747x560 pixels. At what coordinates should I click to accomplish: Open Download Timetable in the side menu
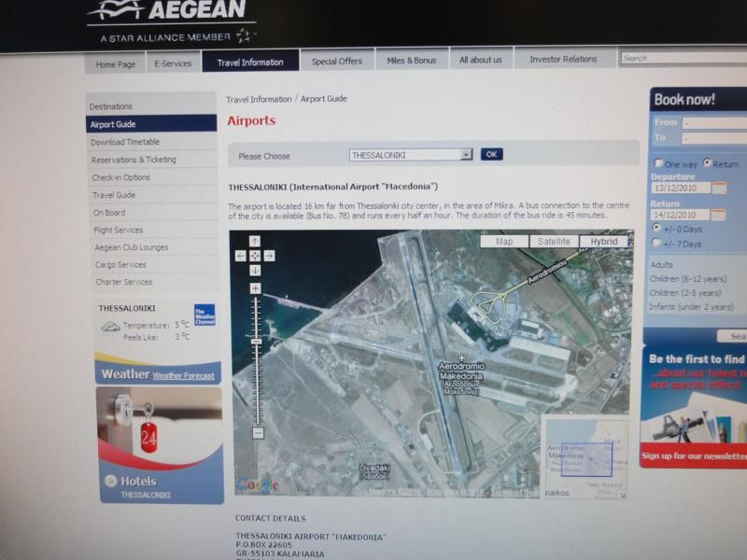(x=151, y=142)
